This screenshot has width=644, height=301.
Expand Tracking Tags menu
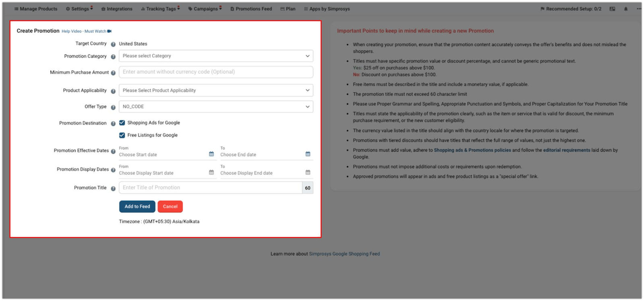[x=160, y=9]
